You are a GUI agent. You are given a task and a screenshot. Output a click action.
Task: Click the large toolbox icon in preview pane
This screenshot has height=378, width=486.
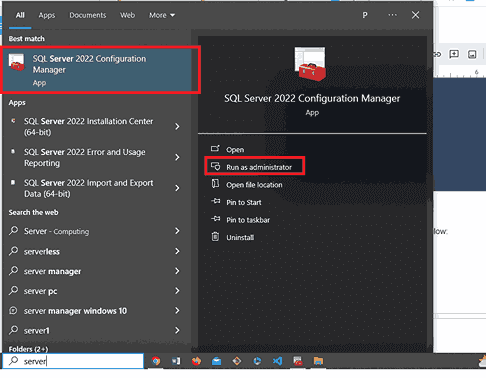(310, 64)
